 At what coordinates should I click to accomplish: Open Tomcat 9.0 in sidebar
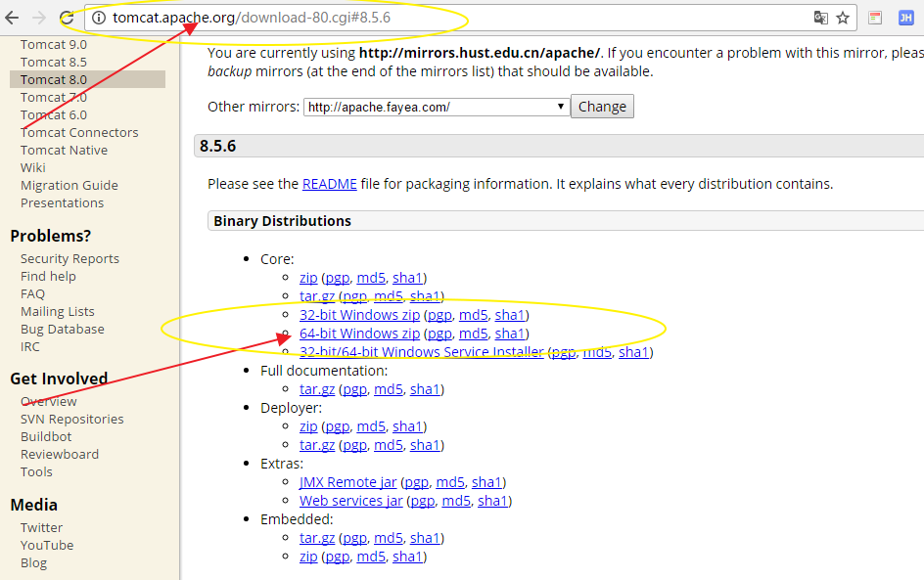point(54,45)
